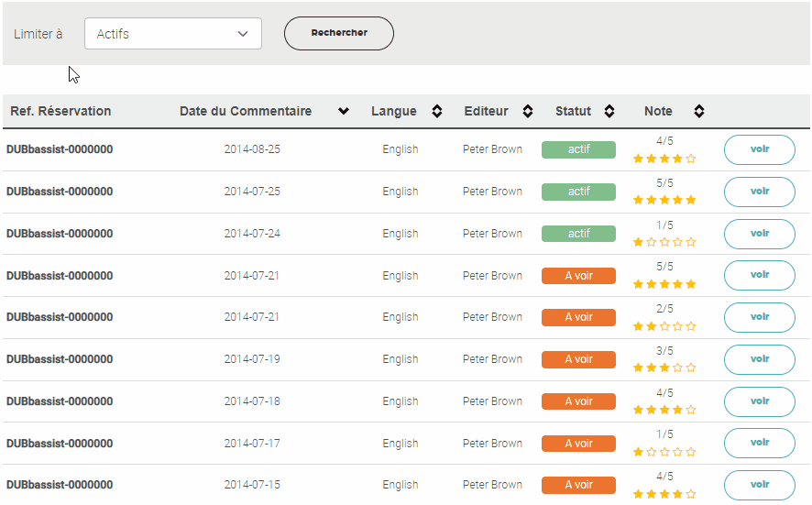
Task: Click the A voir badge on 2014-07-18 row
Action: [578, 401]
